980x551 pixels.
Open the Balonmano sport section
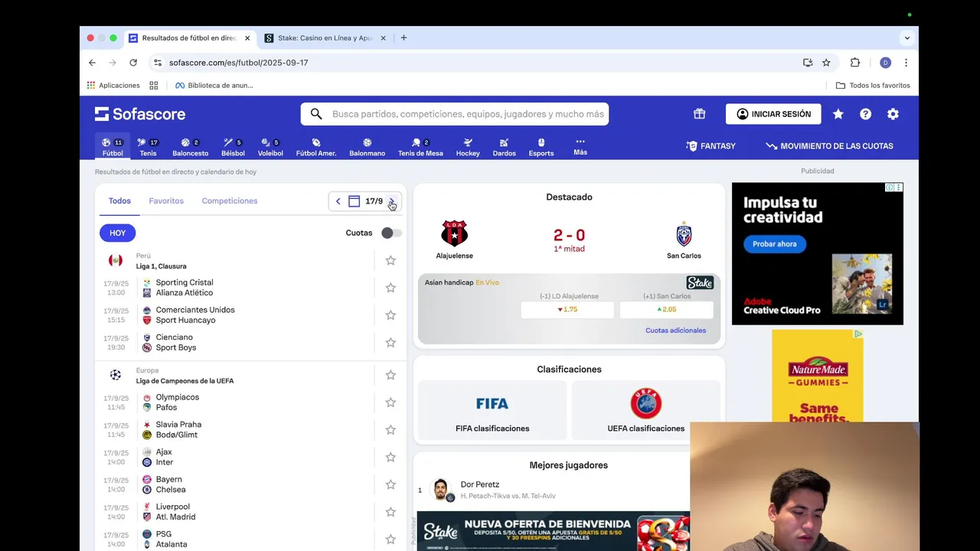(x=367, y=147)
